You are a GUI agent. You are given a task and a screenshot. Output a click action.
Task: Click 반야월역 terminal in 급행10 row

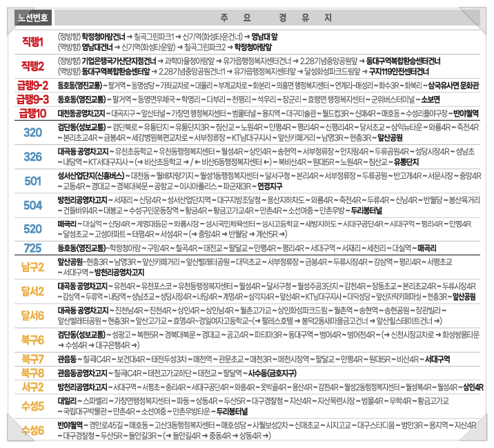466,113
